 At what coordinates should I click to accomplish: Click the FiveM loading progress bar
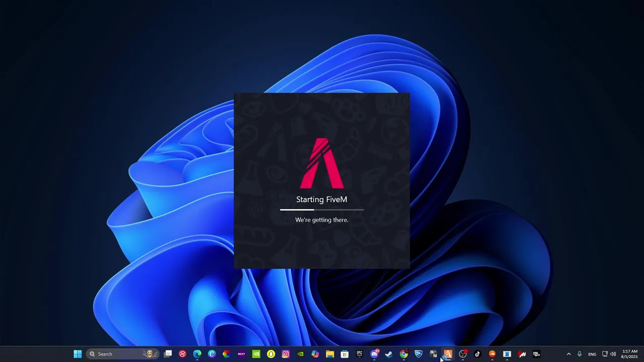click(322, 209)
